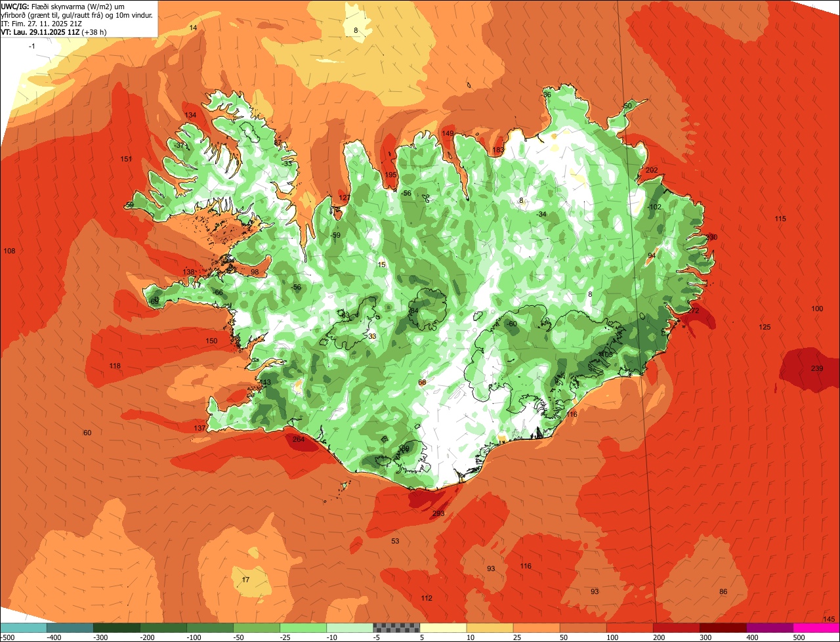Click the map value 330 on the east coast
Image resolution: width=840 pixels, height=642 pixels.
click(711, 237)
